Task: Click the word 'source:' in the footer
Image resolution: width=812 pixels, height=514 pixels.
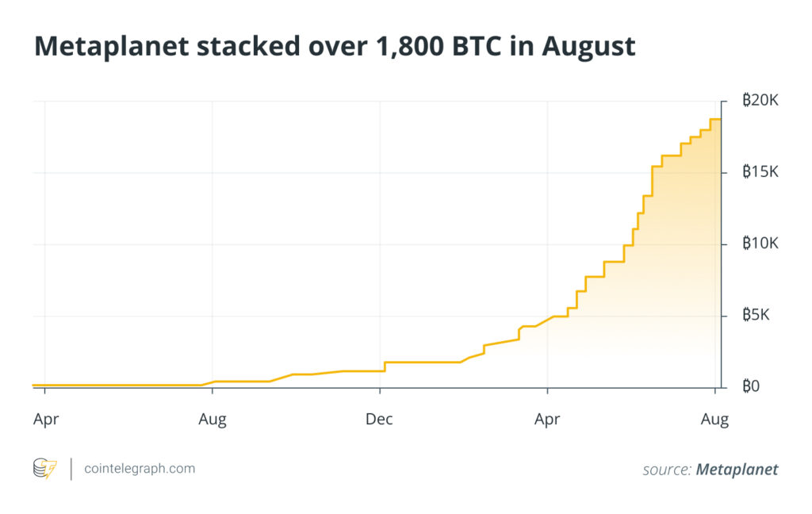Action: coord(667,470)
